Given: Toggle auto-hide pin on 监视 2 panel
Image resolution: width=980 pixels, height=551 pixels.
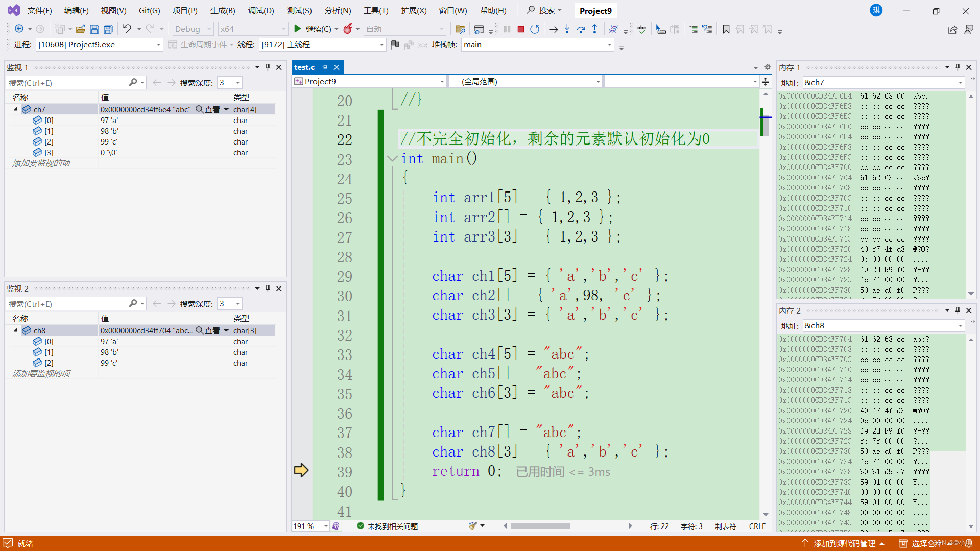Looking at the screenshot, I should (x=268, y=289).
